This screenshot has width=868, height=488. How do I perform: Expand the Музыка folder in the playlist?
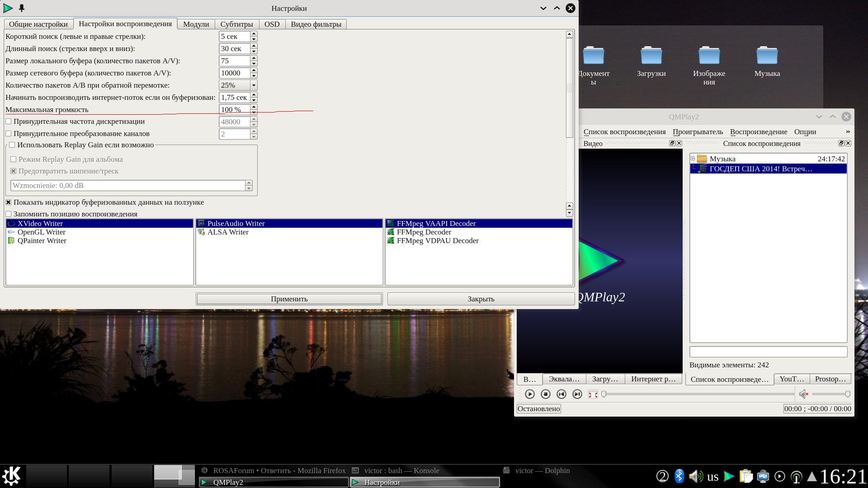(x=693, y=159)
